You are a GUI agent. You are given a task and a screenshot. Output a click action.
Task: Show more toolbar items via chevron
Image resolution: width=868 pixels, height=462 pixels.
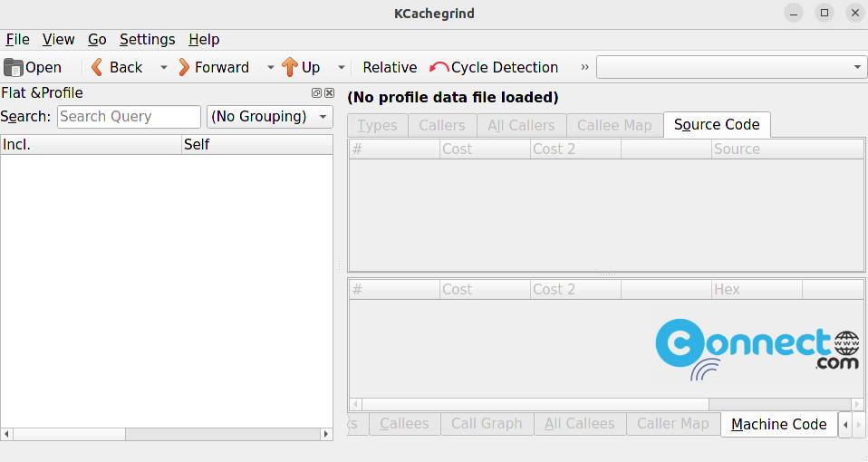pyautogui.click(x=584, y=68)
